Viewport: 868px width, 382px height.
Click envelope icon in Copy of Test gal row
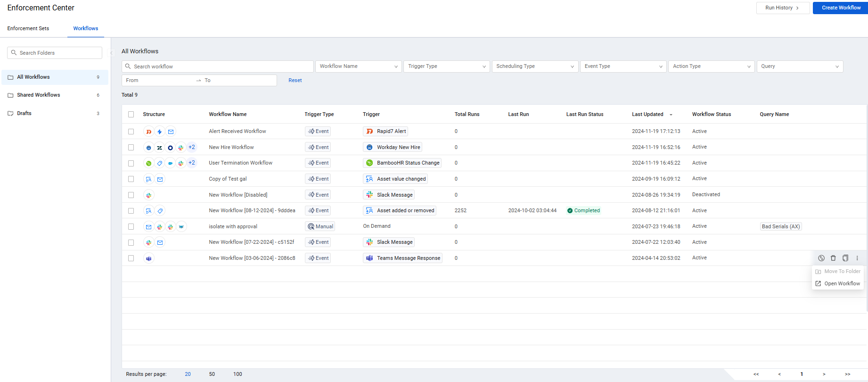point(160,179)
